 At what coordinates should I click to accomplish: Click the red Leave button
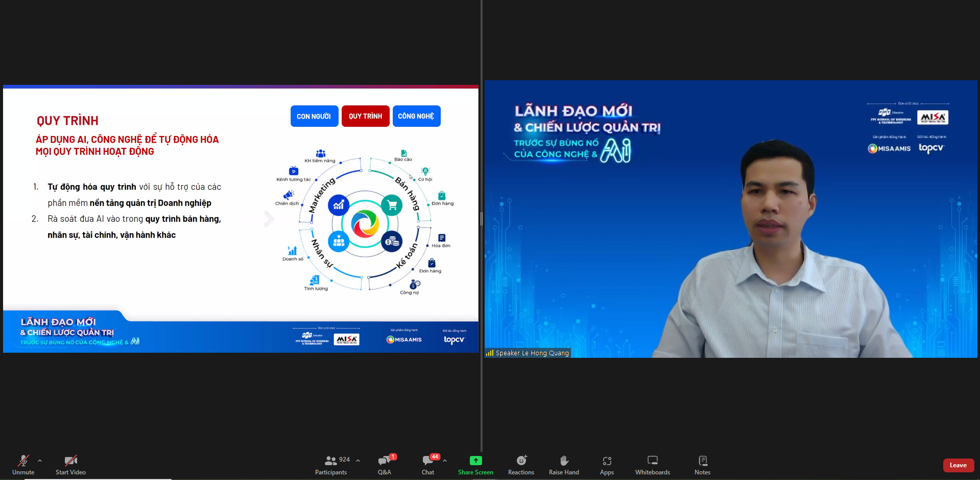coord(958,465)
